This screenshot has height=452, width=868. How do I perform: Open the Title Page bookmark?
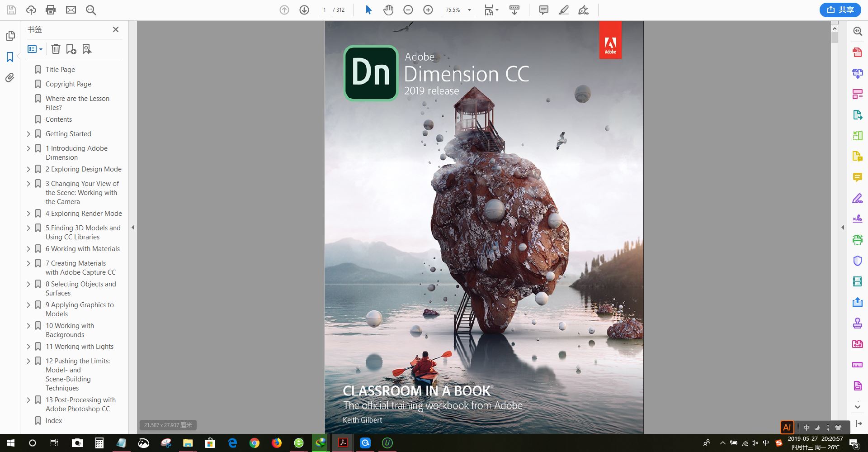coord(60,70)
